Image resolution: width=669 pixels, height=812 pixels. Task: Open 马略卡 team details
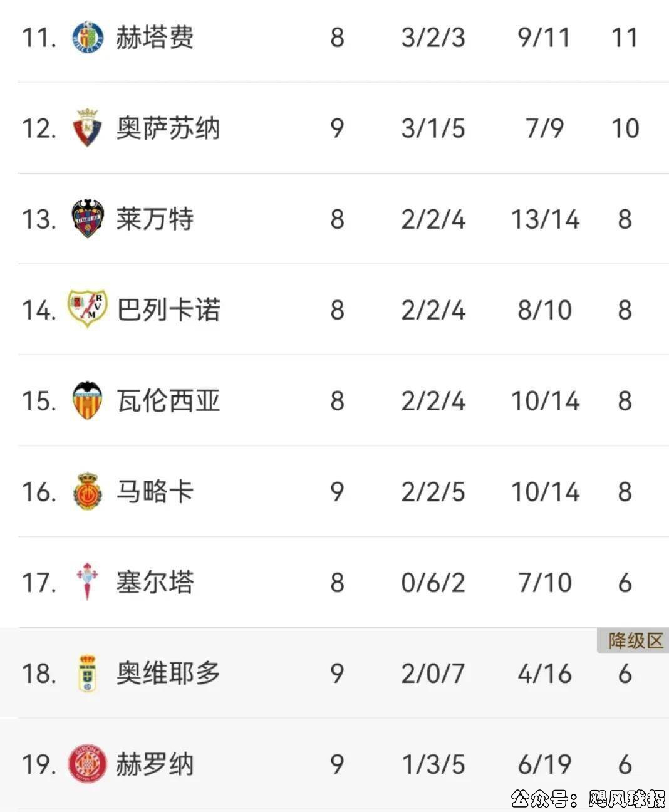click(155, 491)
